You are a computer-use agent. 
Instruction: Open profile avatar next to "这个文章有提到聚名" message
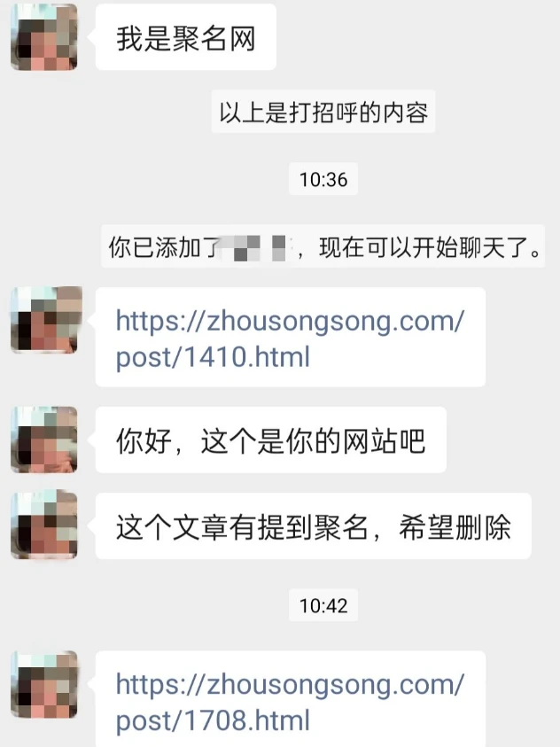43,525
